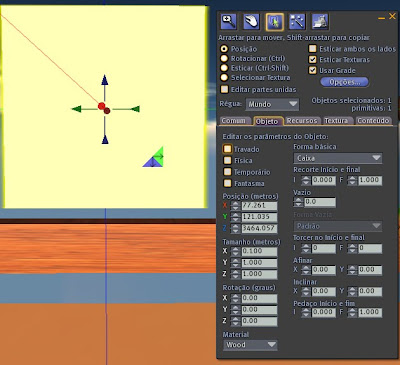Click the downward blue Z-axis arrow handle
Image resolution: width=400 pixels, height=365 pixels.
click(x=105, y=139)
